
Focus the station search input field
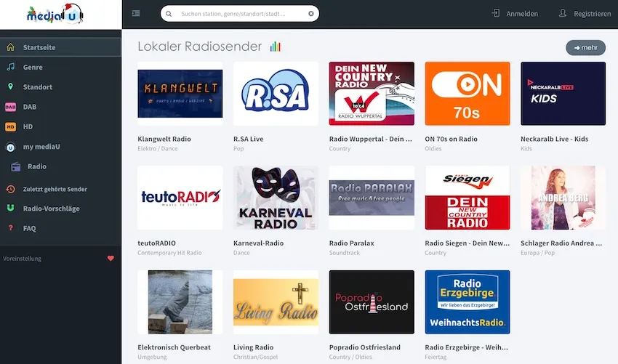(x=238, y=14)
